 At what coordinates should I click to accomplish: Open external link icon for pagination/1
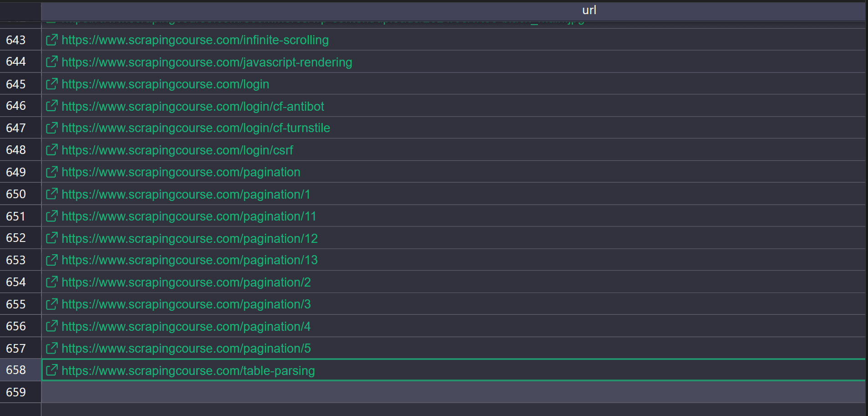point(52,194)
